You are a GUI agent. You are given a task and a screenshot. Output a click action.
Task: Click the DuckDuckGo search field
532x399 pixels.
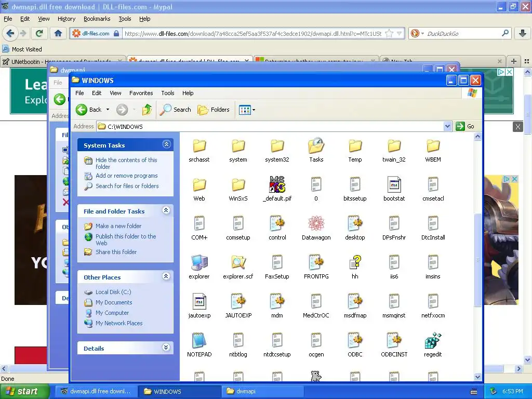click(463, 33)
